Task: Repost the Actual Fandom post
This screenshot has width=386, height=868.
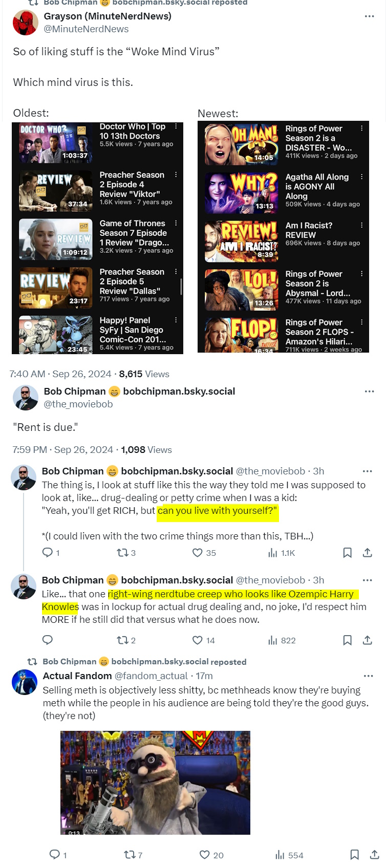Action: [130, 855]
